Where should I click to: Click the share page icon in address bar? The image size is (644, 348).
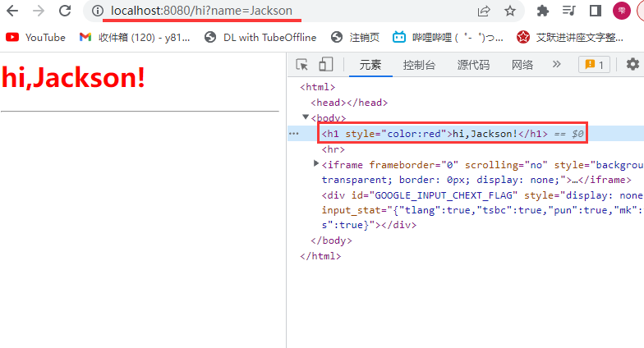coord(484,11)
